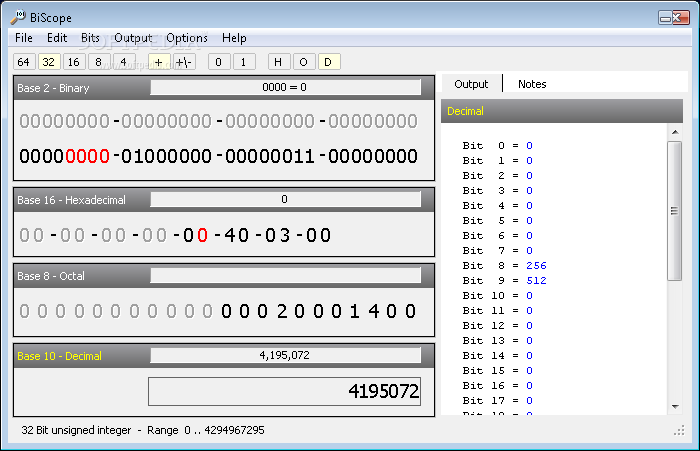Click the empty octal summary field
The width and height of the screenshot is (700, 451).
[285, 275]
